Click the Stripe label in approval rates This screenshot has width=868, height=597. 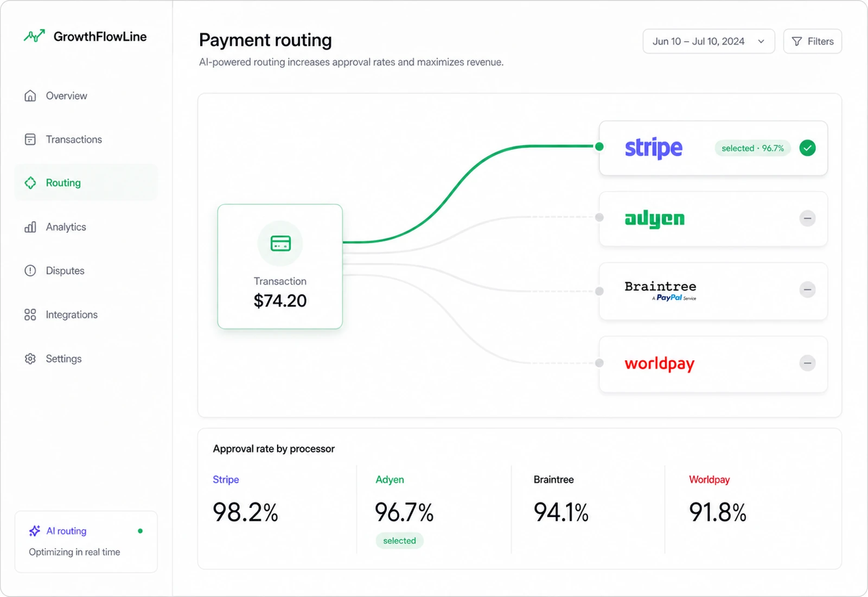tap(226, 479)
